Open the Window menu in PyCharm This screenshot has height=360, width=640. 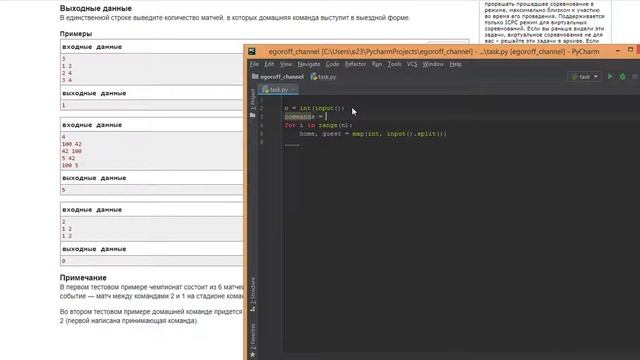point(433,64)
